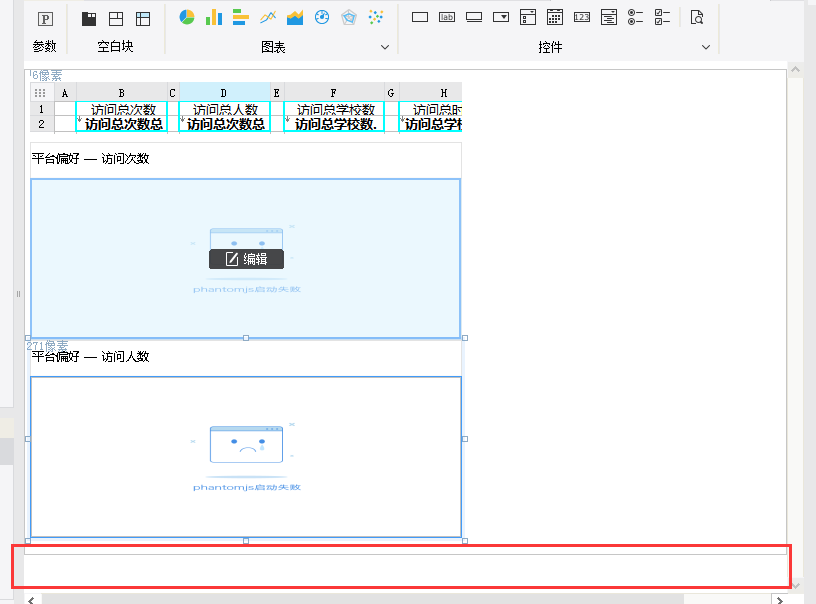Insert the checkbox group widget

662,17
